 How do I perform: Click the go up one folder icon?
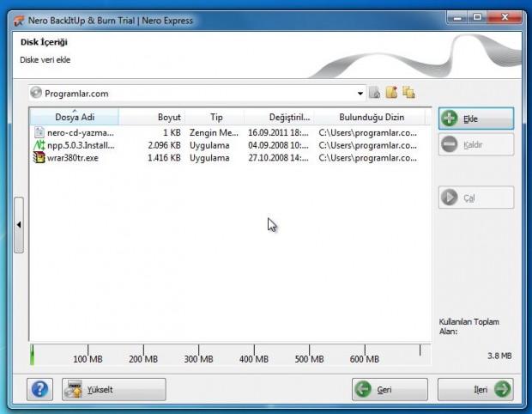point(375,93)
